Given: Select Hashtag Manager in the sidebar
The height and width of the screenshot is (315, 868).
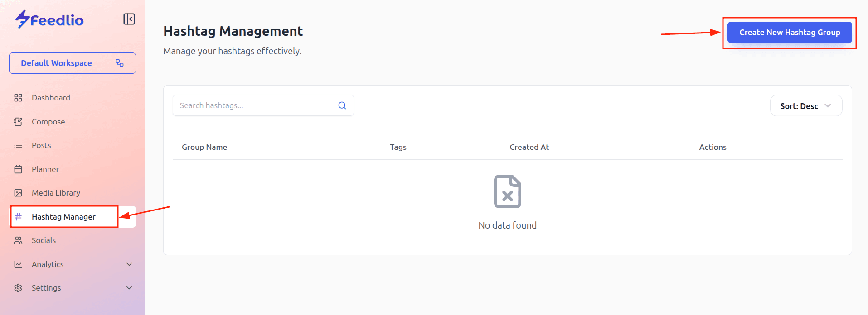Looking at the screenshot, I should tap(63, 217).
